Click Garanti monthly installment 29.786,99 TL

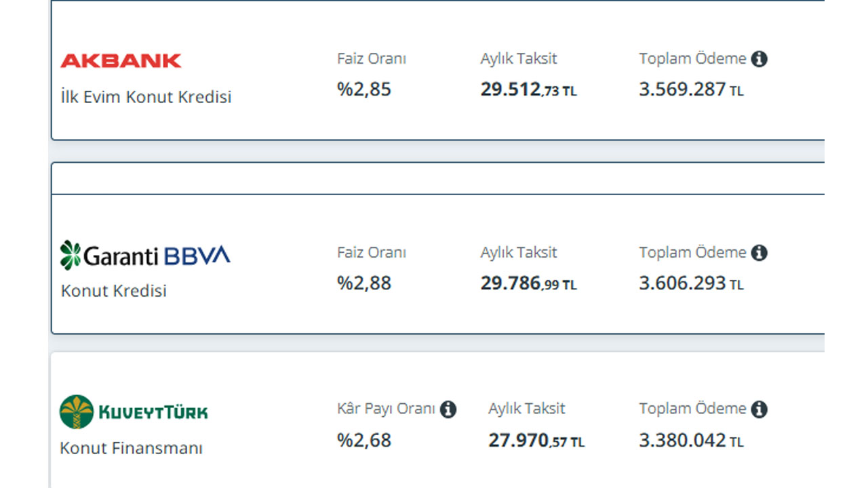(x=529, y=283)
